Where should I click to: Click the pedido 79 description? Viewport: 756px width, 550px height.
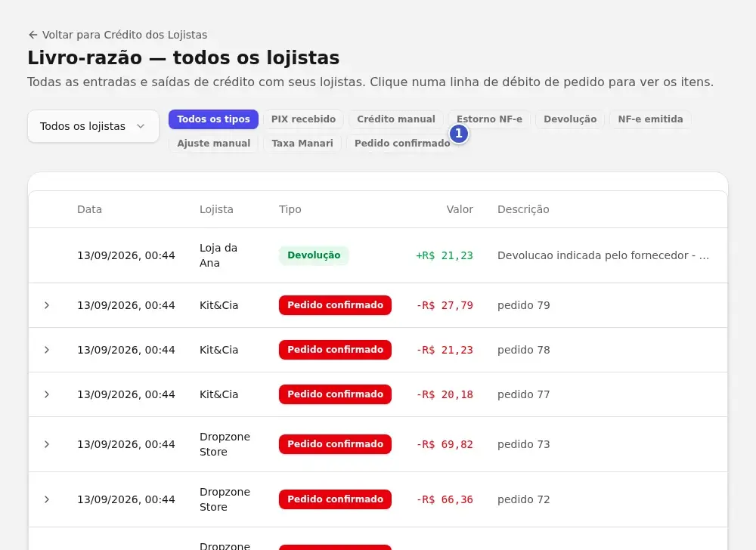(524, 305)
